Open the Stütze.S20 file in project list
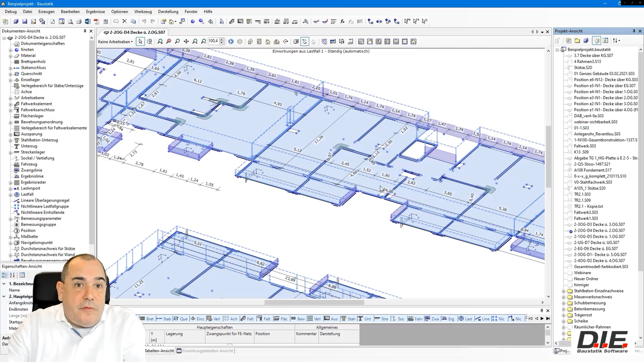Image resolution: width=644 pixels, height=362 pixels. coord(583,68)
